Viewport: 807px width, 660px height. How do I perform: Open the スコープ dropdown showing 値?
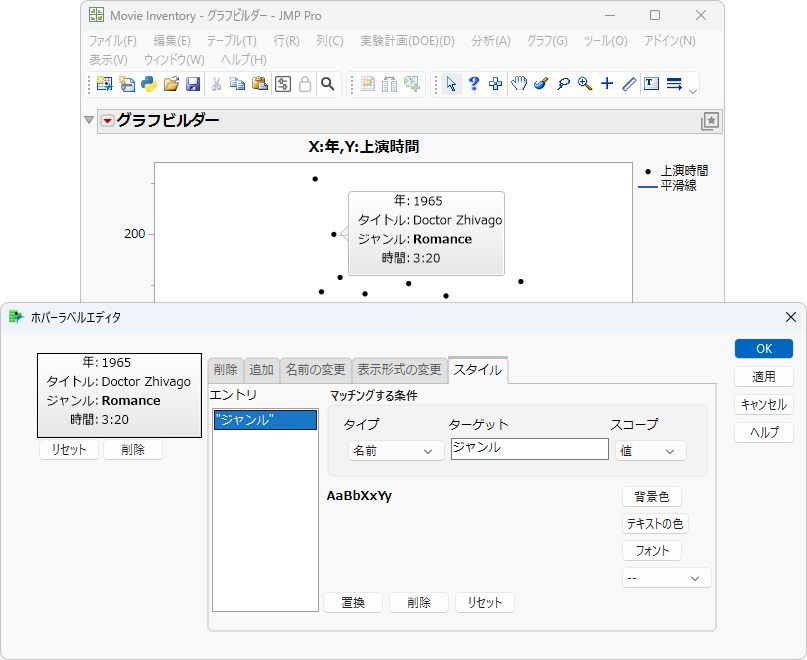coord(651,451)
